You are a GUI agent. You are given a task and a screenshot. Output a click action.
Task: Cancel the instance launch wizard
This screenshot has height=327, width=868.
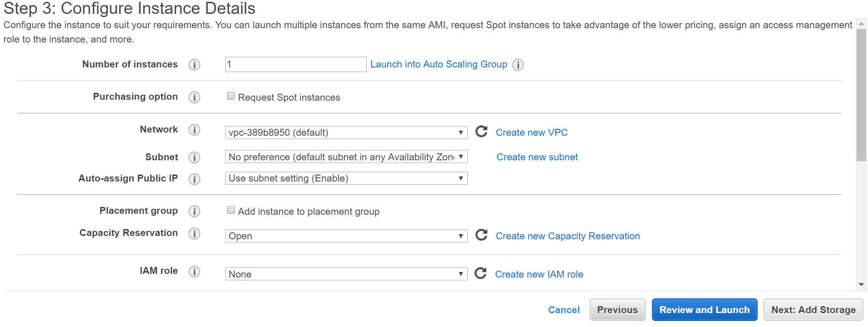tap(564, 310)
